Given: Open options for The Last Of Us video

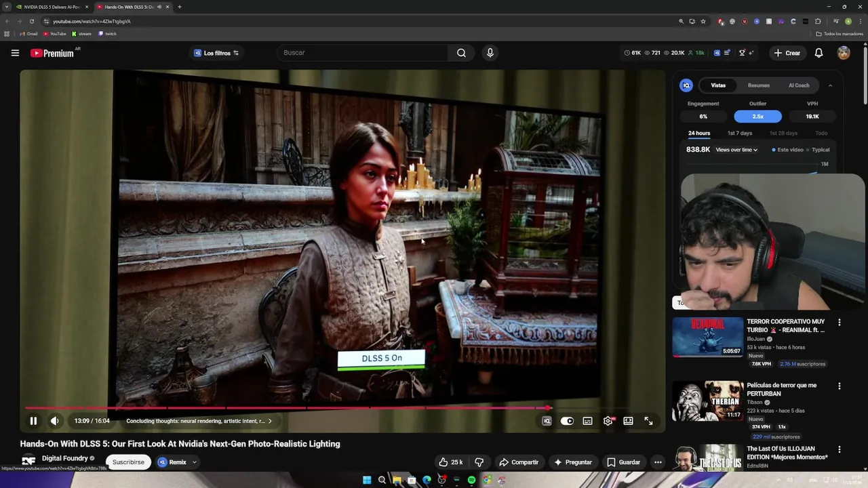Looking at the screenshot, I should 839,449.
